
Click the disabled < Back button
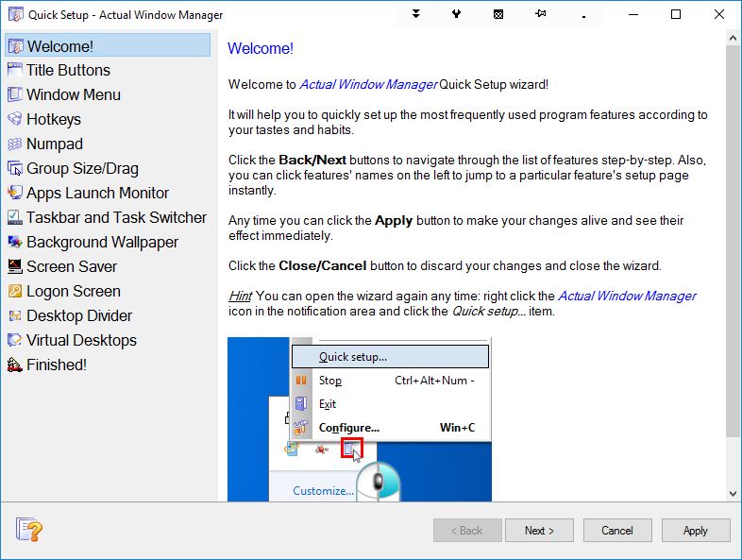click(x=467, y=530)
